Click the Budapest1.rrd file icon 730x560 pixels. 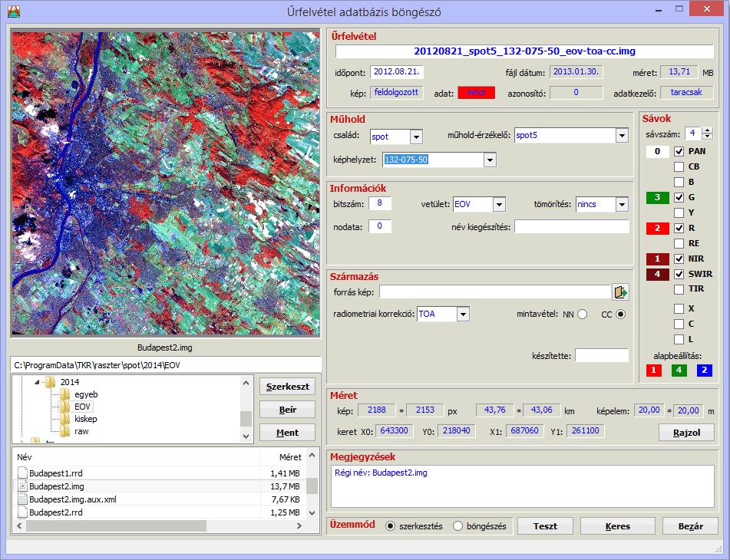click(22, 473)
